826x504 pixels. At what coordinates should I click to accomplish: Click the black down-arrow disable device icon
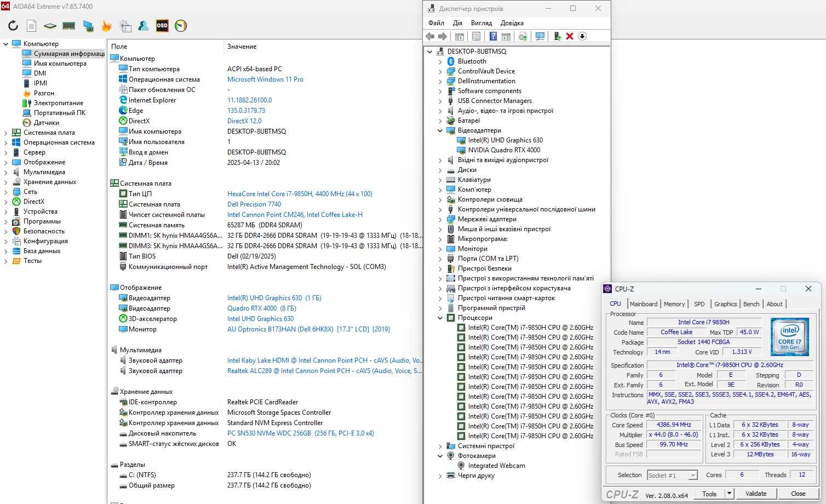click(x=582, y=36)
